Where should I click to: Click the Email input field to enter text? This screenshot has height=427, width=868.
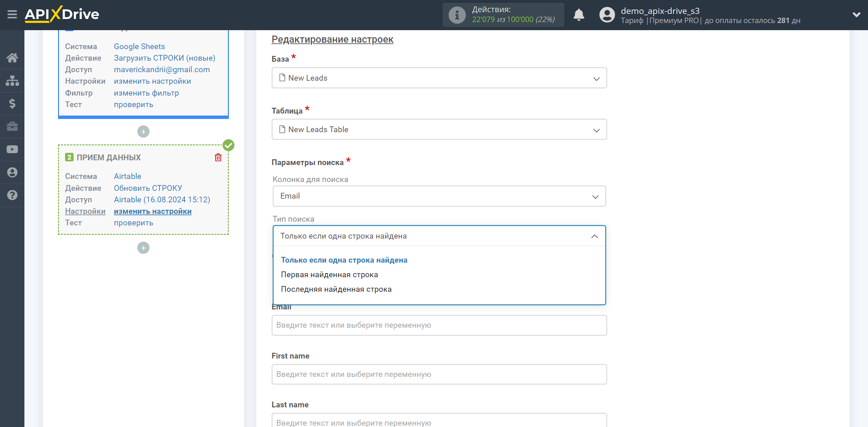(x=438, y=325)
